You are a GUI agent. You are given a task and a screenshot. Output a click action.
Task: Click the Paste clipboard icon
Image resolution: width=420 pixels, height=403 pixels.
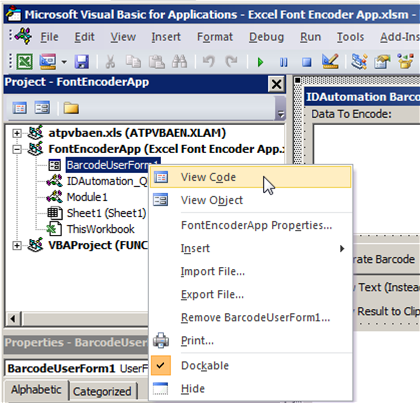[156, 62]
